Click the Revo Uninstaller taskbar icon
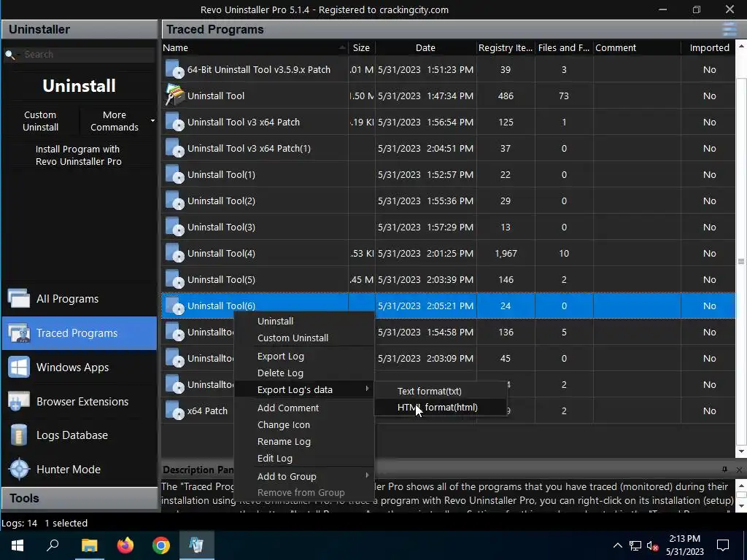 point(196,545)
